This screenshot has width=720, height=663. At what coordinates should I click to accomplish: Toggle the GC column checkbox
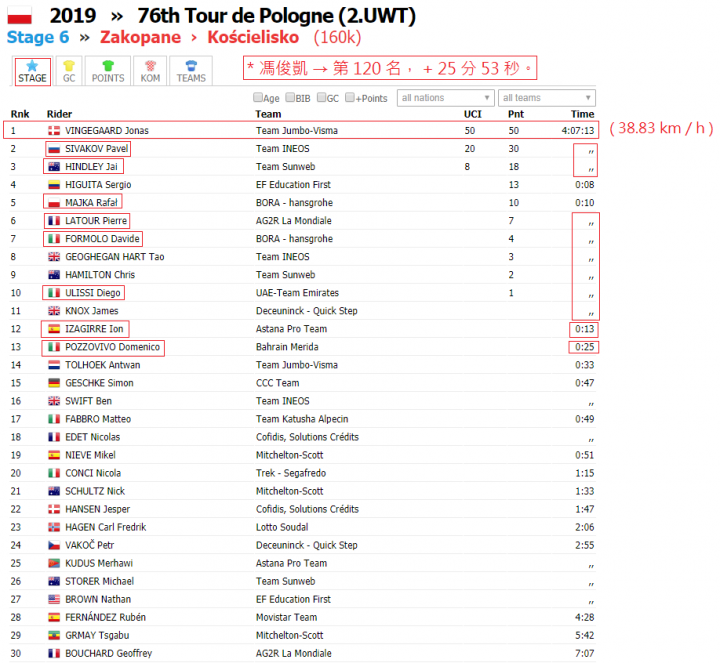[321, 97]
